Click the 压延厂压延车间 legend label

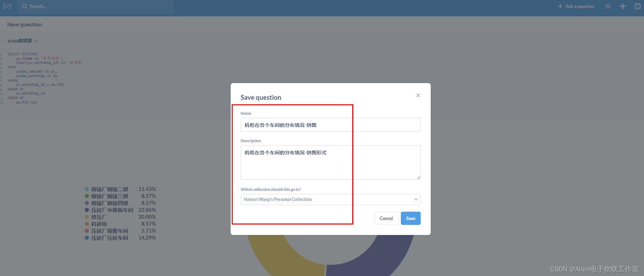pos(110,238)
